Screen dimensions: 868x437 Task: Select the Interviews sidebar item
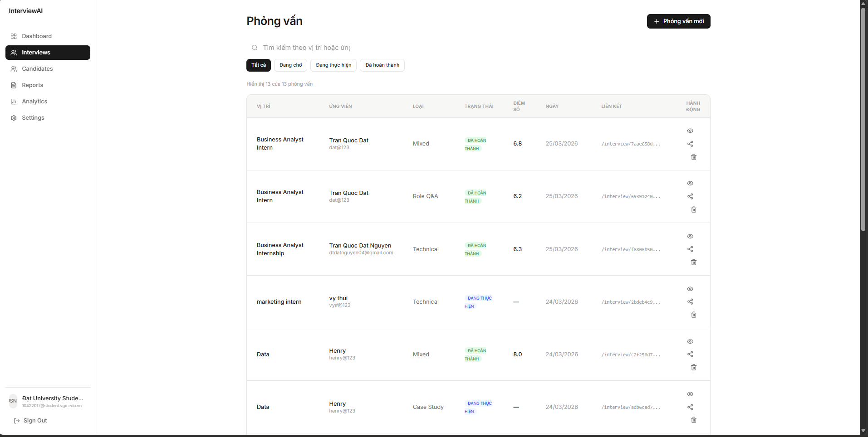tap(48, 53)
